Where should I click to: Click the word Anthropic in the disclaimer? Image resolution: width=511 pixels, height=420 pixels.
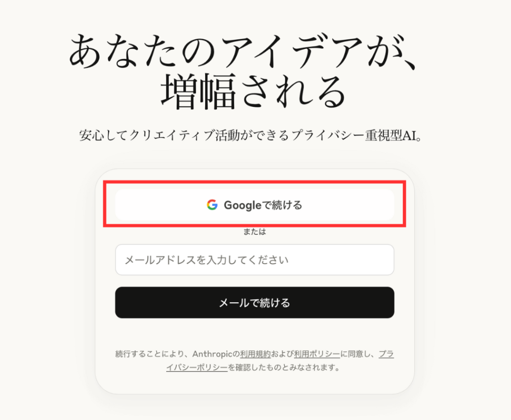click(x=213, y=354)
